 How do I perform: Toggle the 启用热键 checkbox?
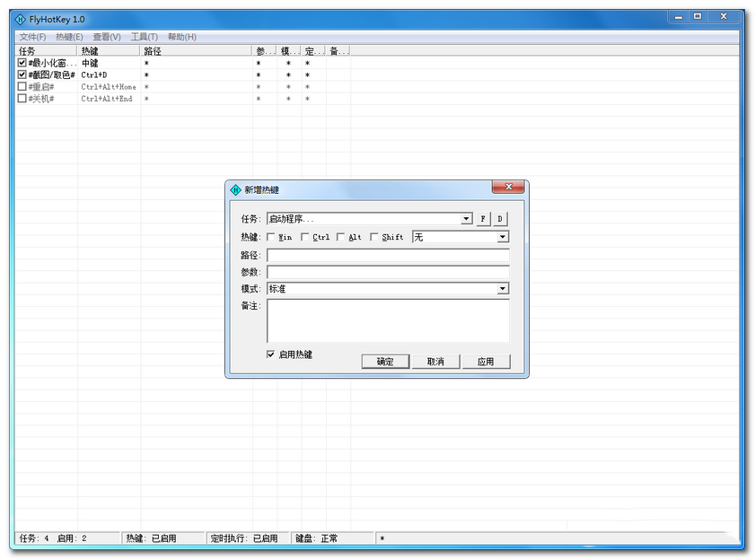[271, 354]
